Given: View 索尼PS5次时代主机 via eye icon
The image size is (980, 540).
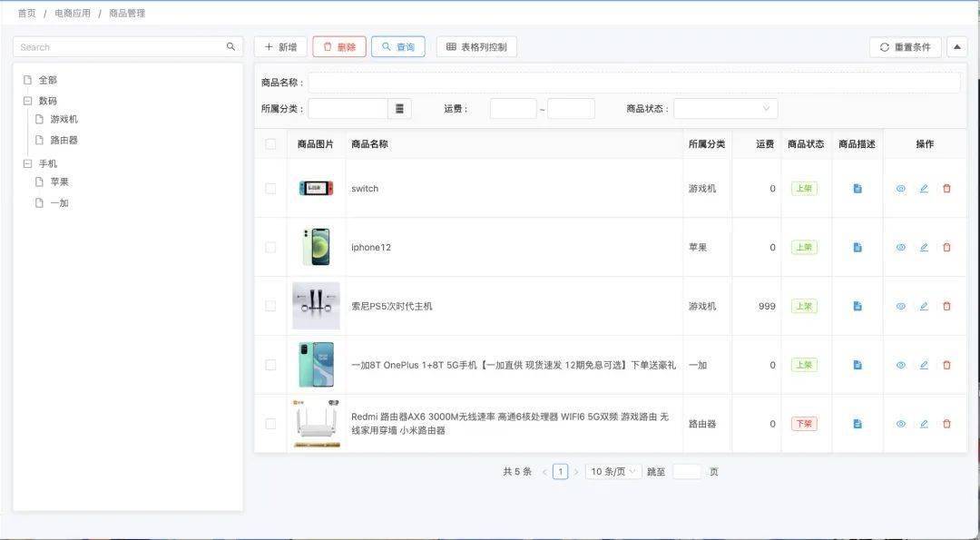Looking at the screenshot, I should [x=901, y=306].
